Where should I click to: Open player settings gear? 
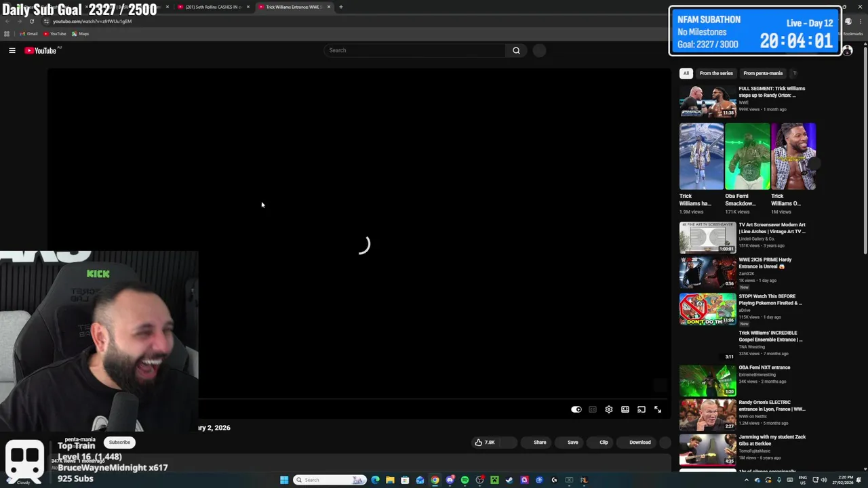coord(609,409)
